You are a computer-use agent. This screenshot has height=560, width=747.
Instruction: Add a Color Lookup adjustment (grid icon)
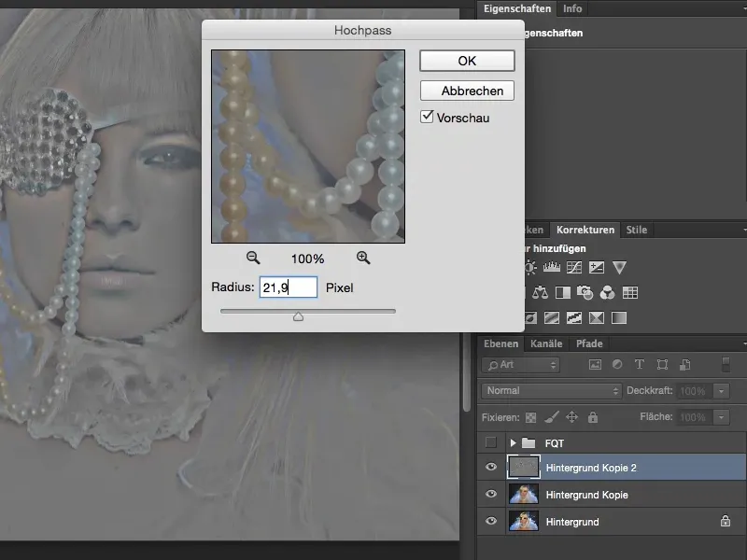tap(629, 292)
